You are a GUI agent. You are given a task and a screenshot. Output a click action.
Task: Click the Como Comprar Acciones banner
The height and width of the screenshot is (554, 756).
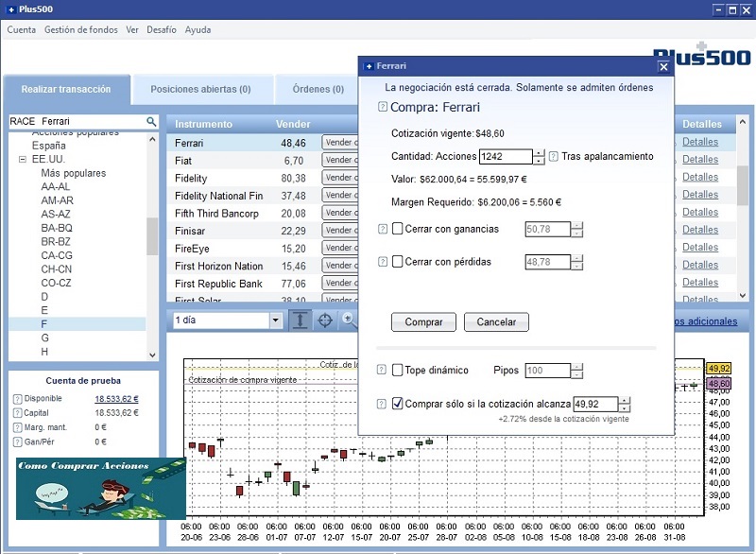click(101, 489)
